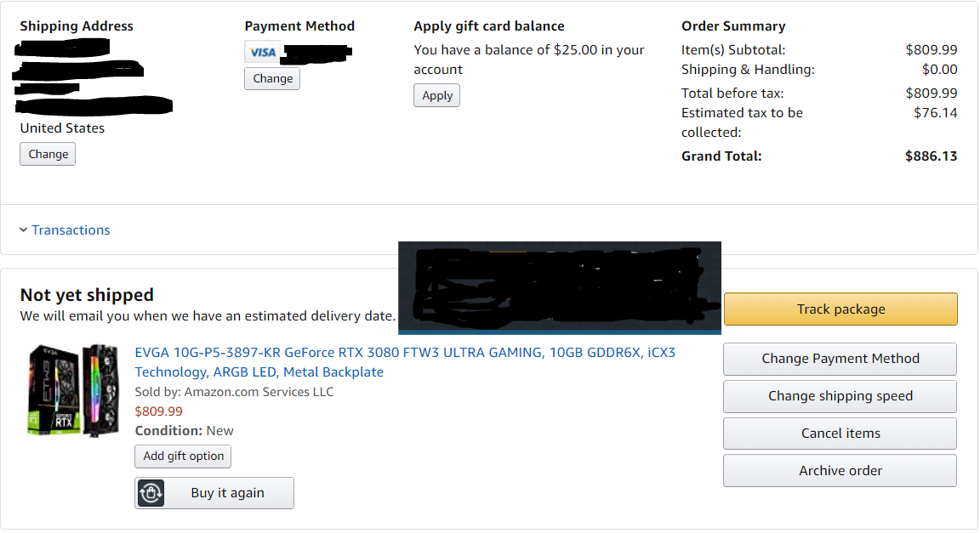Open the EVGA RTX 3080 product thumbnail

(74, 389)
